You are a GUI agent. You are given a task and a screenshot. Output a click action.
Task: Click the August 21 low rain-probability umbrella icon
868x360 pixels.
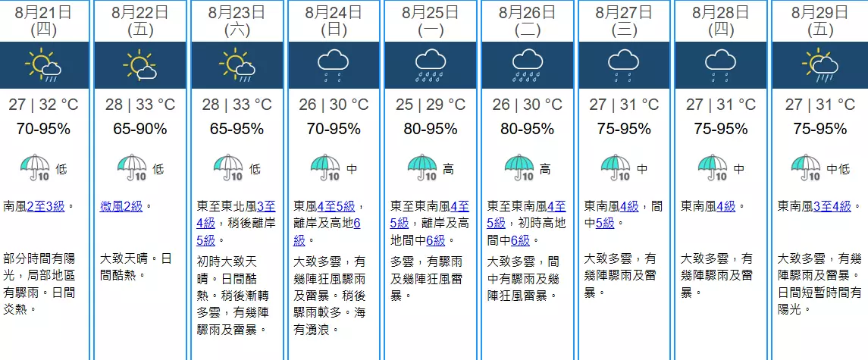coord(36,167)
